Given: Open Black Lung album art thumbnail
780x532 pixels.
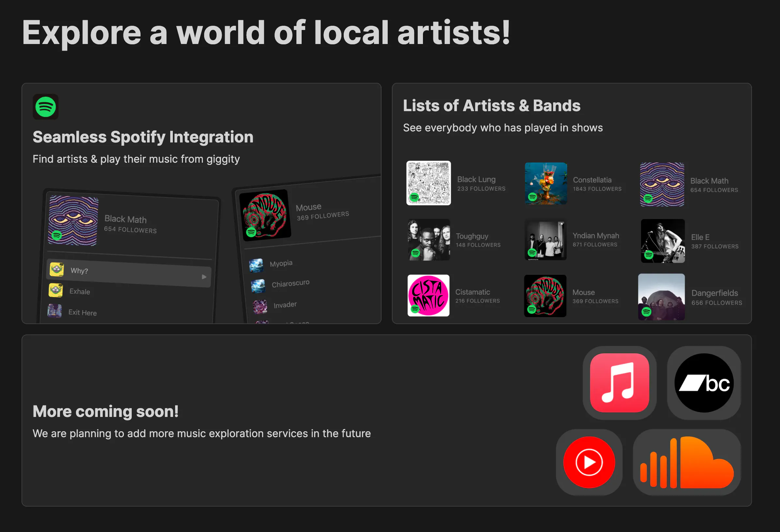Looking at the screenshot, I should [x=428, y=183].
